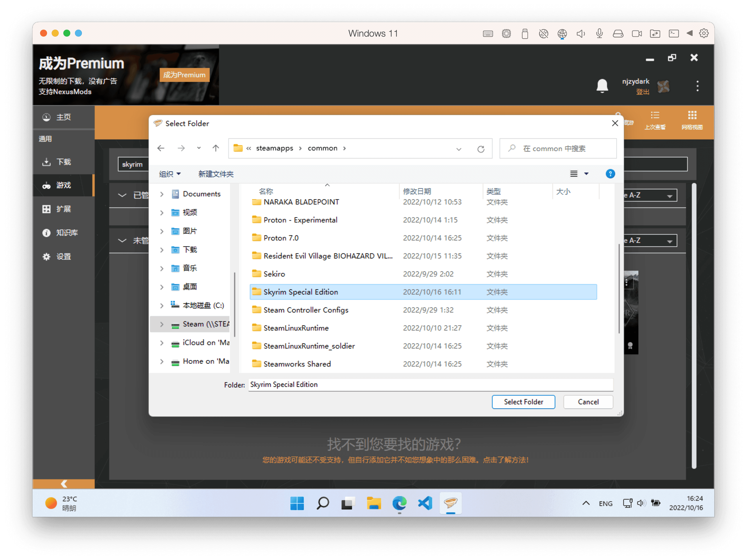Screen dimensions: 747x560
Task: Refresh the common folder listing
Action: (481, 149)
